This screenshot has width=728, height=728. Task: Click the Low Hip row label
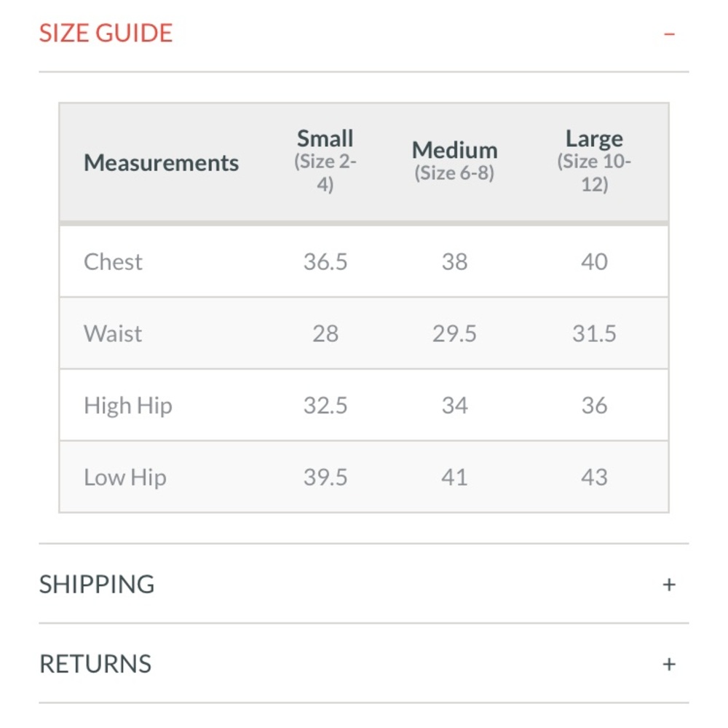click(x=125, y=478)
